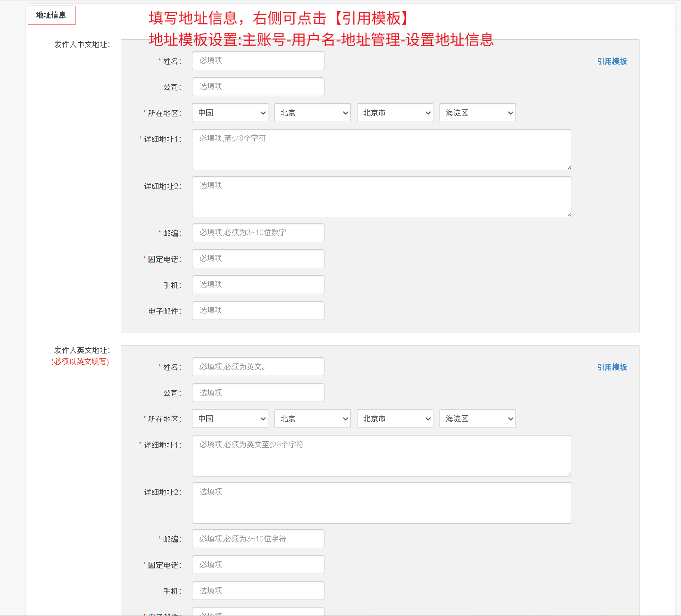The width and height of the screenshot is (681, 616).
Task: Click 引用模板 link for English sender address
Action: [x=612, y=367]
